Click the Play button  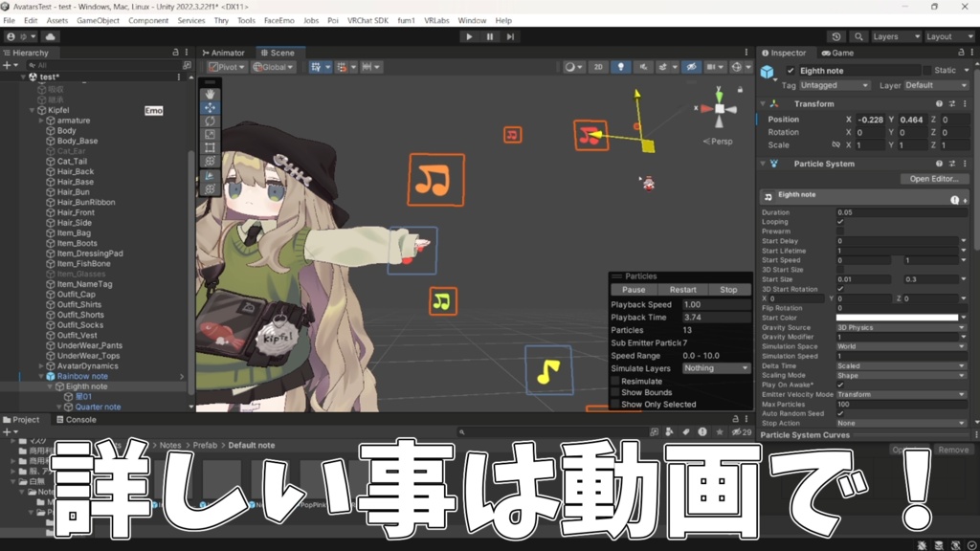pos(469,37)
